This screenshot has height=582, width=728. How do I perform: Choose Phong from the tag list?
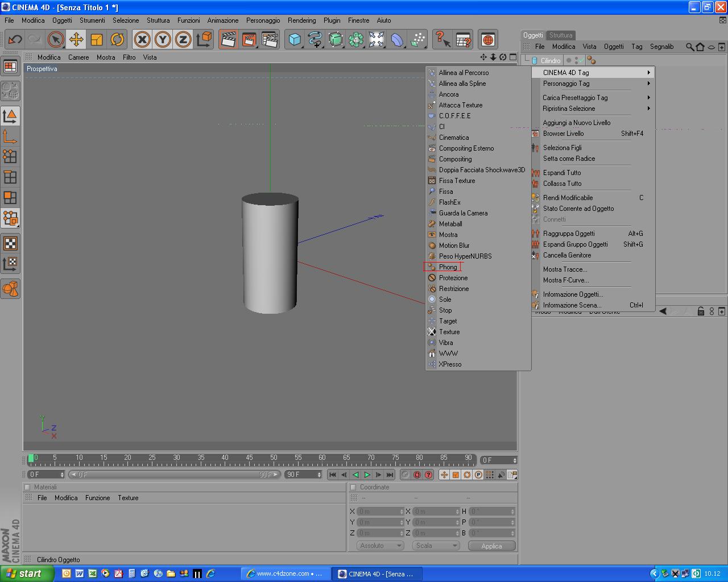448,267
